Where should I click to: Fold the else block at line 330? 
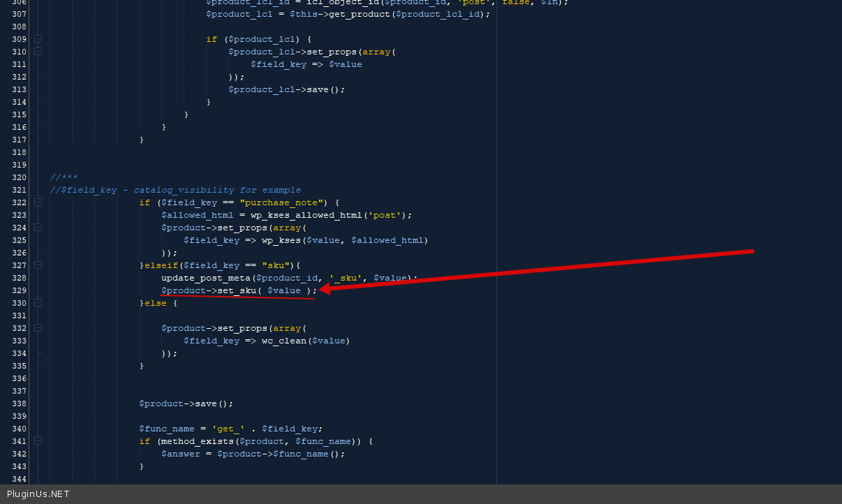click(38, 303)
